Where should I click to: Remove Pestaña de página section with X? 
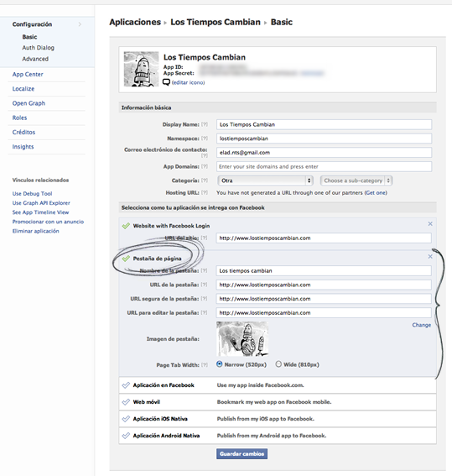point(430,257)
